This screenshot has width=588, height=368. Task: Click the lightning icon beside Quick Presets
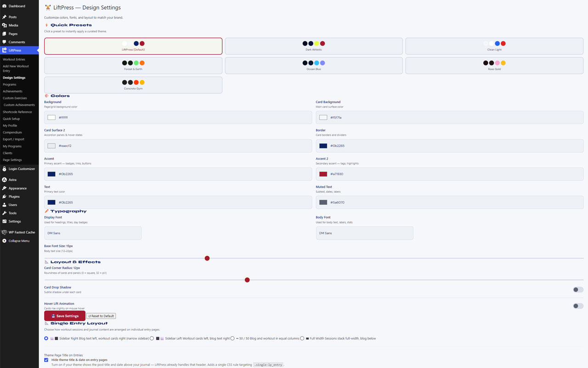coord(46,25)
